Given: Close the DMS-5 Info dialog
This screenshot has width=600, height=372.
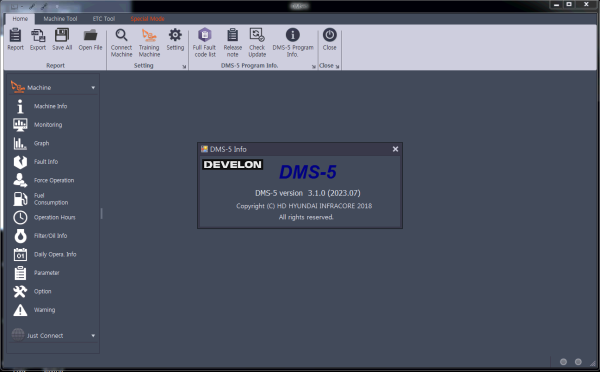Looking at the screenshot, I should tap(395, 149).
